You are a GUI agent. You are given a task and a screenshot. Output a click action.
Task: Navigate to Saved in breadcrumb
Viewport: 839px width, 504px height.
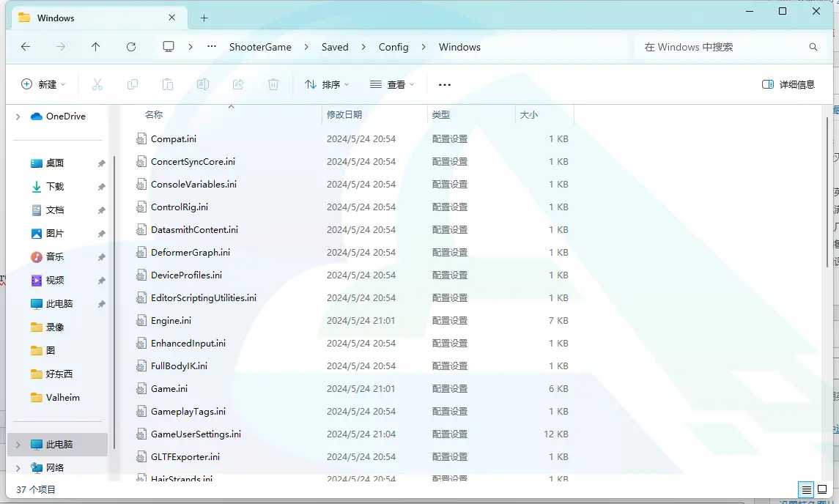335,47
